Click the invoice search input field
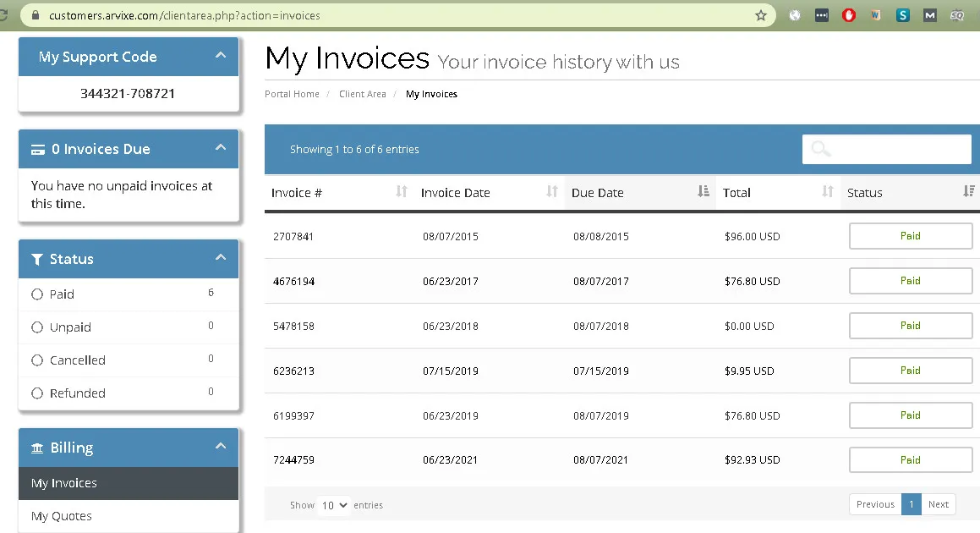980x533 pixels. [x=896, y=149]
